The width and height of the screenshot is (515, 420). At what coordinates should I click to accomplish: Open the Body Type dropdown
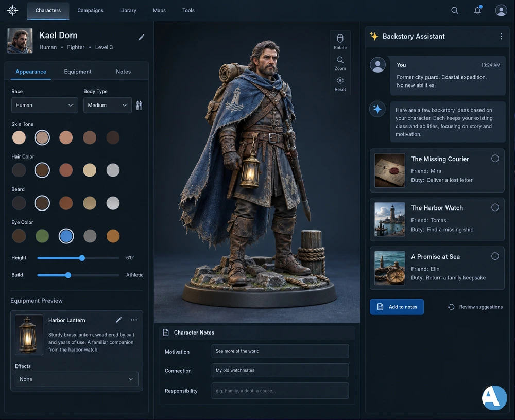[108, 105]
